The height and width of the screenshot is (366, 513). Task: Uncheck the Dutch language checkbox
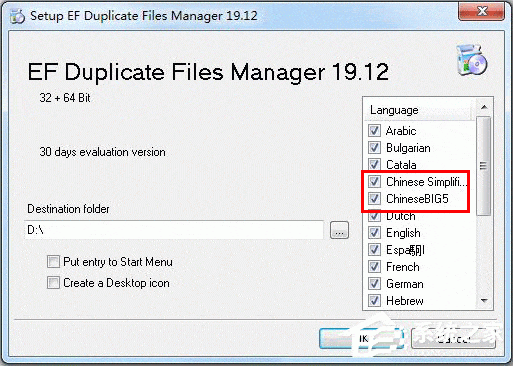coord(374,216)
